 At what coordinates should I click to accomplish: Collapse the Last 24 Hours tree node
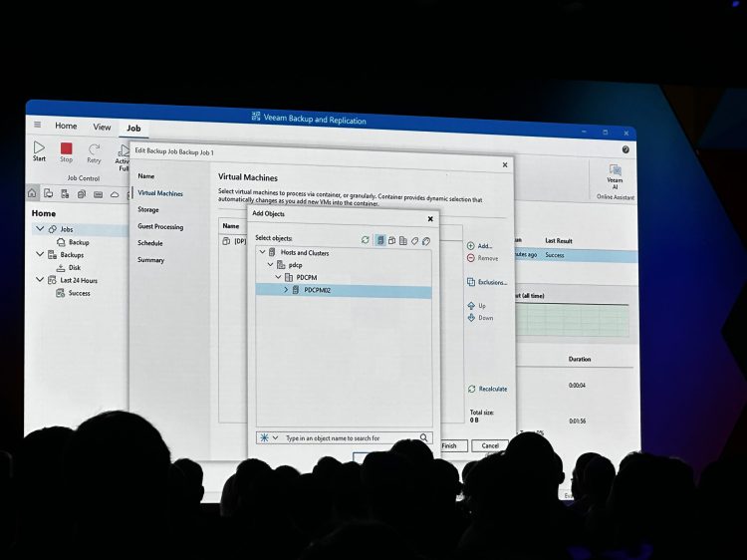coord(40,280)
